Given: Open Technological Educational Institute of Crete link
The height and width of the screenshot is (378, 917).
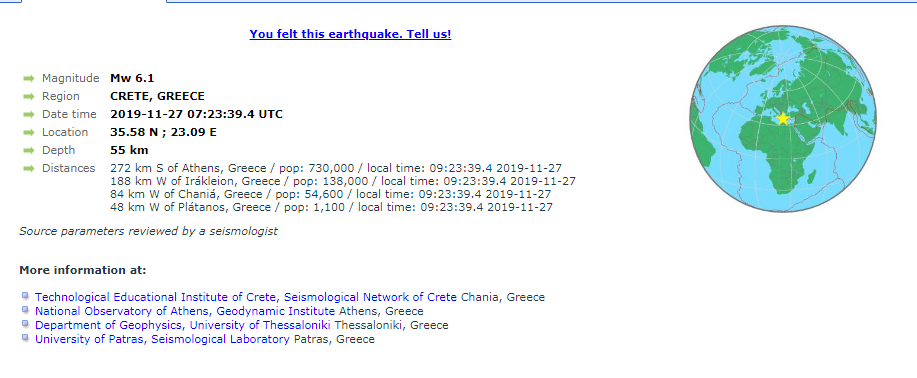Looking at the screenshot, I should (246, 297).
